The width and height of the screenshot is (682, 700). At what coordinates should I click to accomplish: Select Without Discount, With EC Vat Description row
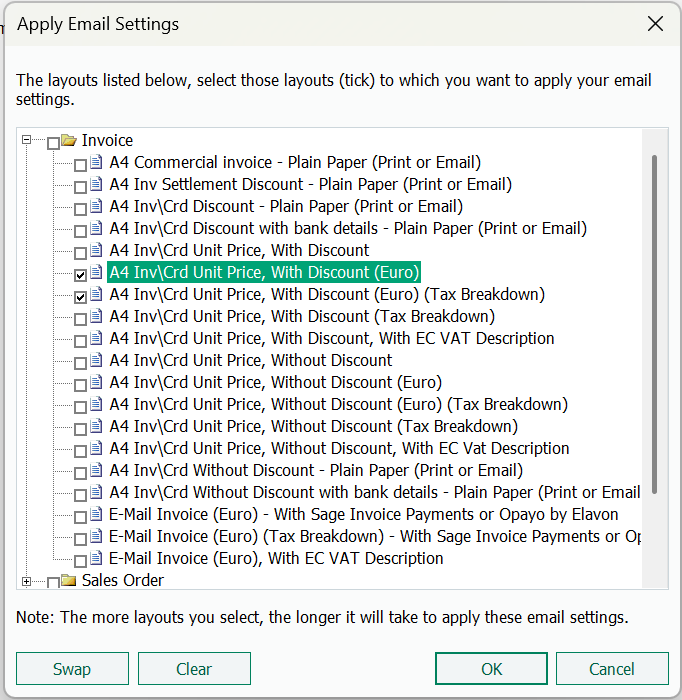pos(339,448)
